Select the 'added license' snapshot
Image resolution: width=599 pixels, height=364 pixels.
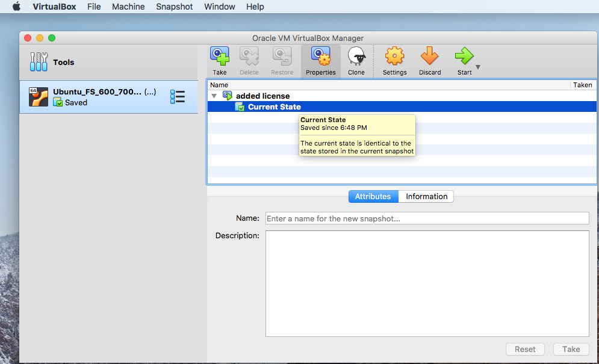pos(262,96)
